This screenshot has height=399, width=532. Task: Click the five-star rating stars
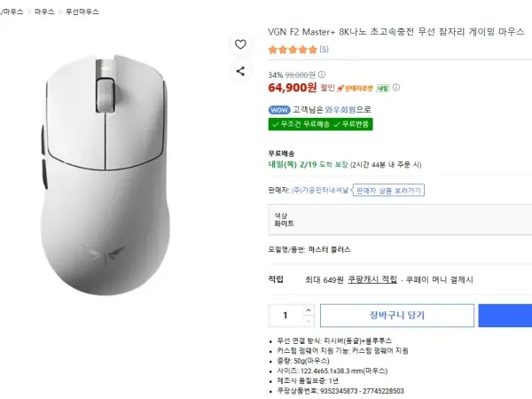pyautogui.click(x=292, y=49)
